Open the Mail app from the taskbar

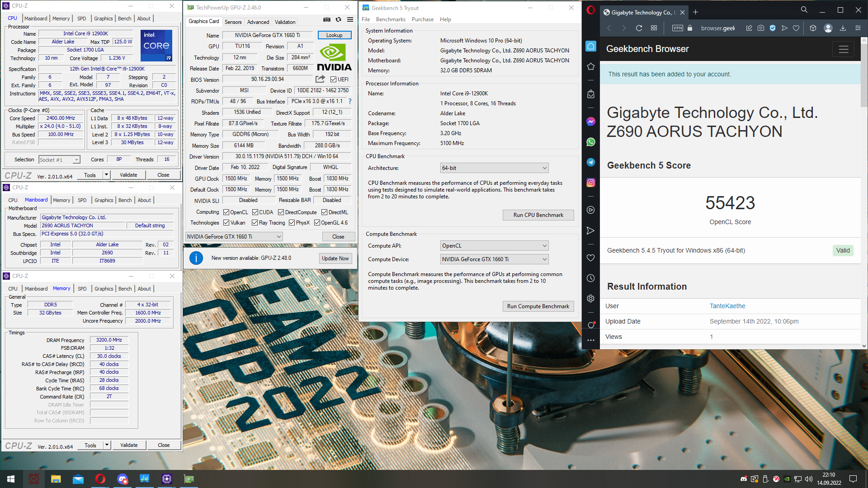(x=78, y=479)
